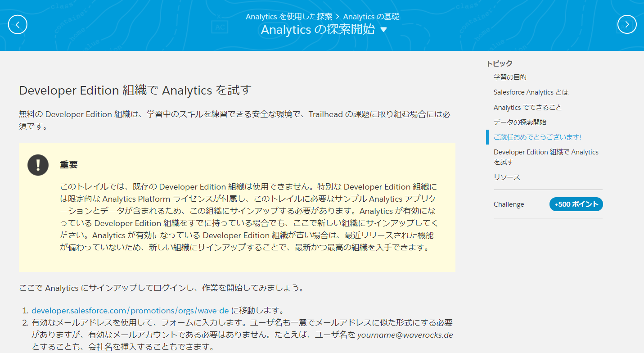Open the Analytics の探索開始 title dropdown
This screenshot has width=644, height=353.
324,30
